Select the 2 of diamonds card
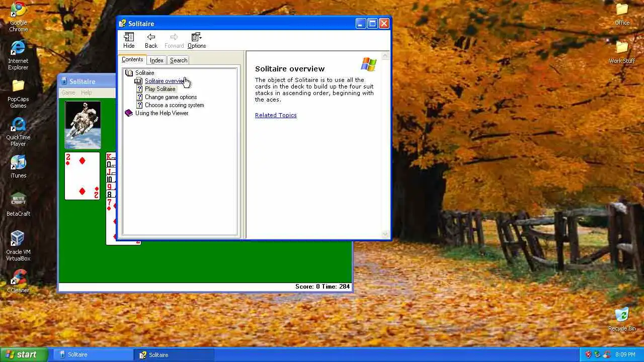 point(83,176)
